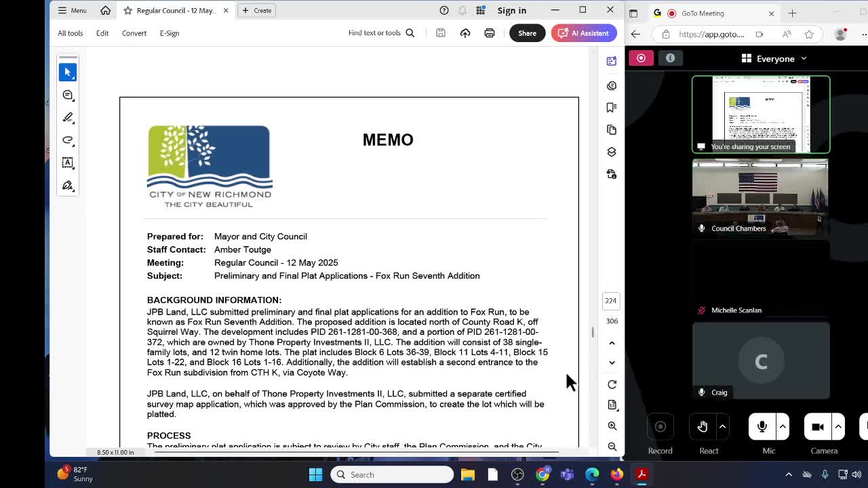Click Sign in to Acrobat
868x488 pixels.
pyautogui.click(x=512, y=10)
